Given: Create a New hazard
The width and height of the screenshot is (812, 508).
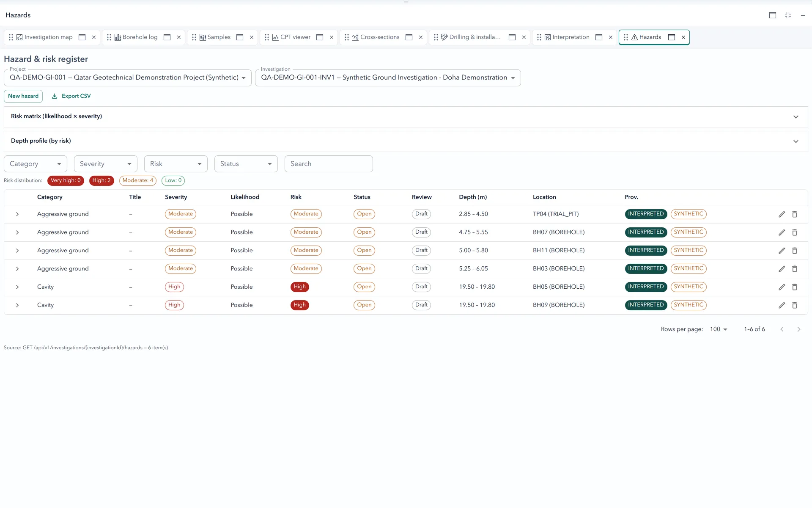Looking at the screenshot, I should click(x=23, y=96).
